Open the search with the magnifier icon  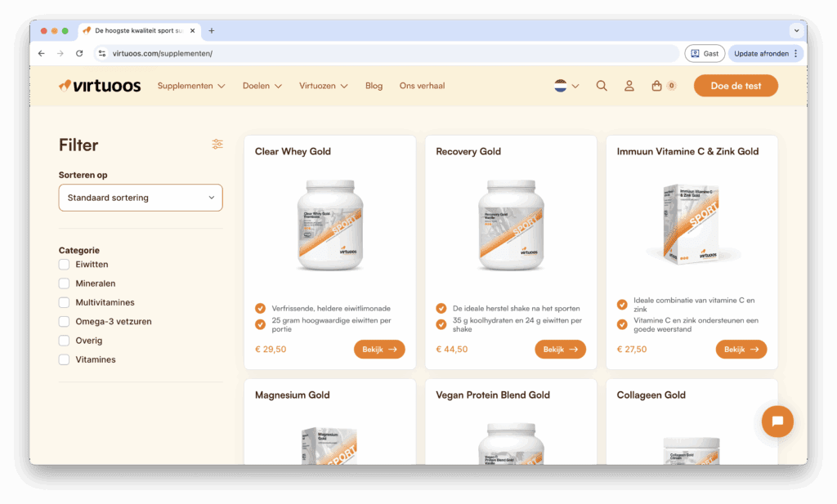602,85
